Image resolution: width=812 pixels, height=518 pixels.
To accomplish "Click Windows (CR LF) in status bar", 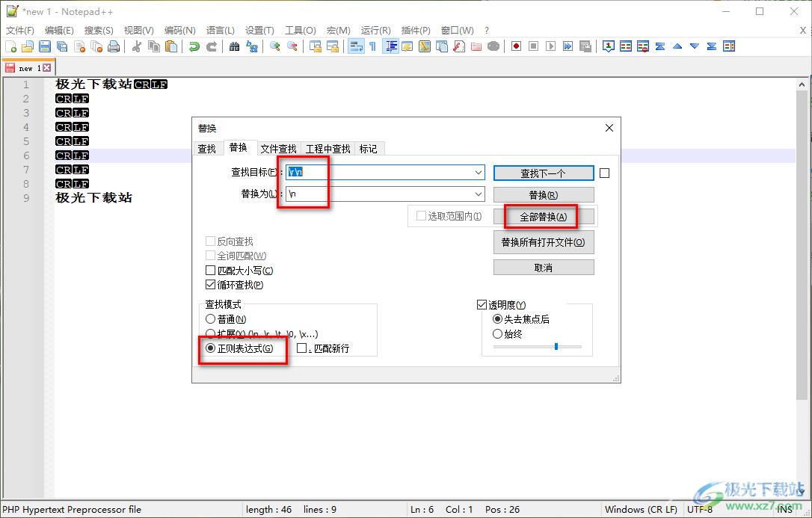I will coord(641,510).
